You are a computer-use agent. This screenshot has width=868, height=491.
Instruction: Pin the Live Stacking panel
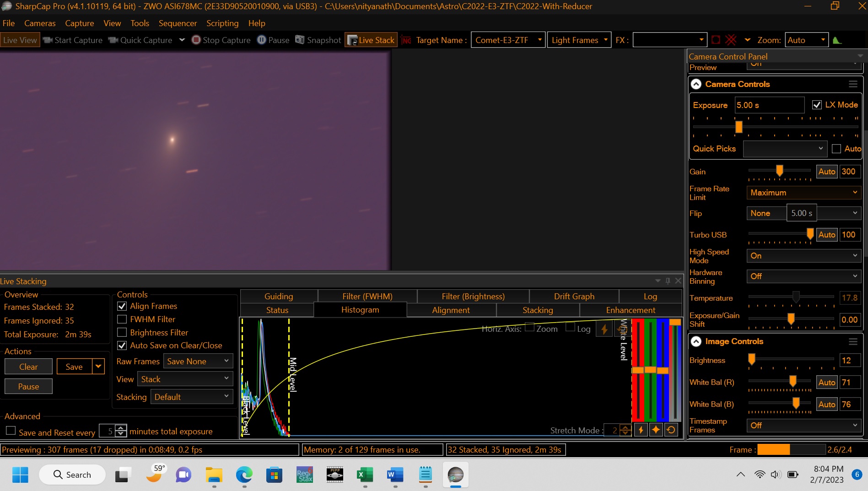pos(668,281)
